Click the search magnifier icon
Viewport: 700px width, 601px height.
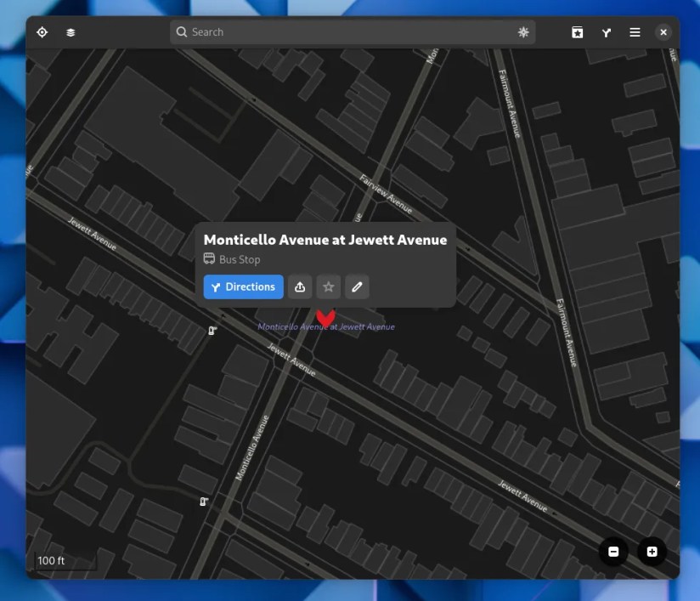[181, 31]
